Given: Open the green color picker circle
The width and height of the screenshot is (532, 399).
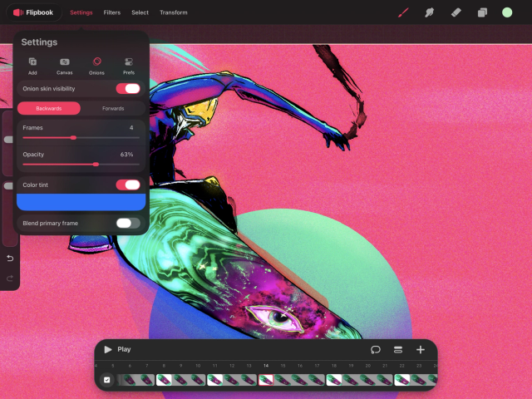Looking at the screenshot, I should (507, 12).
